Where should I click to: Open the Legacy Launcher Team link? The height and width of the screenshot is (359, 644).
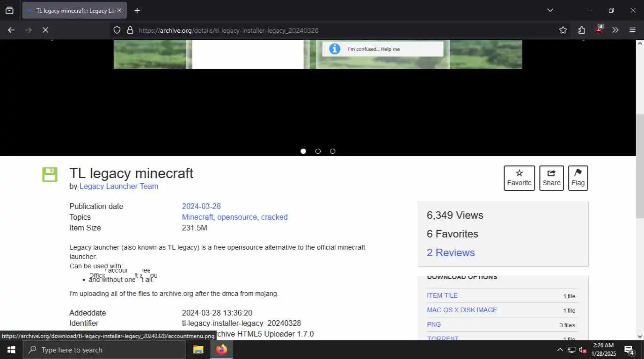(x=119, y=186)
